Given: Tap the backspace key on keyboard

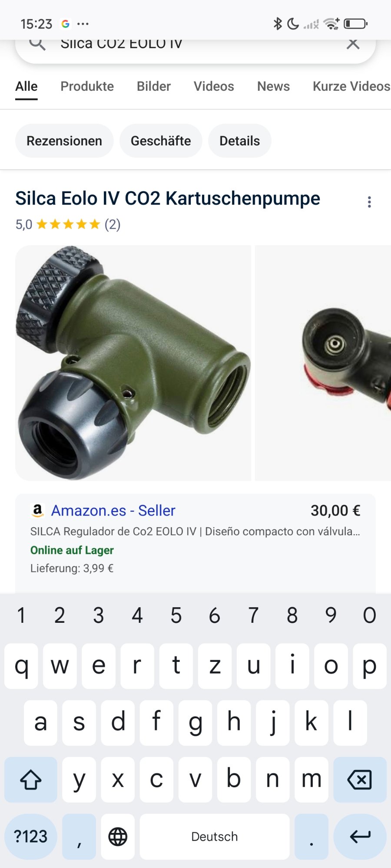Looking at the screenshot, I should point(360,779).
